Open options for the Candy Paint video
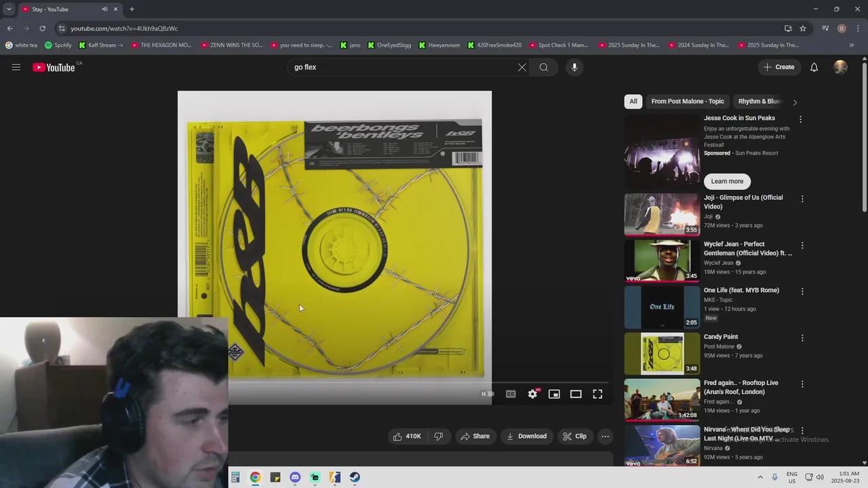Viewport: 868px width, 488px height. pyautogui.click(x=802, y=338)
